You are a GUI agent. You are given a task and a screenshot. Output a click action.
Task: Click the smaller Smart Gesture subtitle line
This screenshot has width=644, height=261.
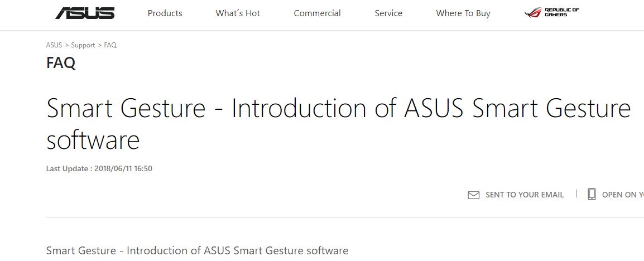pos(197,250)
